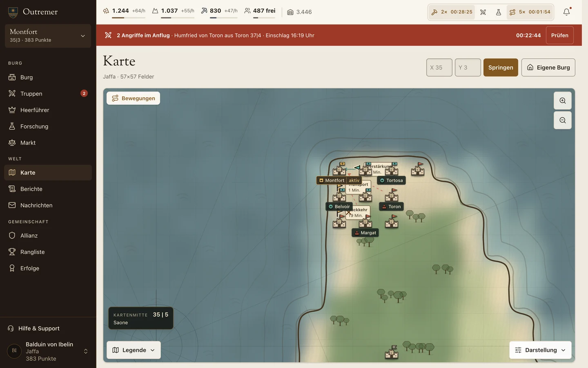
Task: Open the Darstellung display options dropdown
Action: 540,350
